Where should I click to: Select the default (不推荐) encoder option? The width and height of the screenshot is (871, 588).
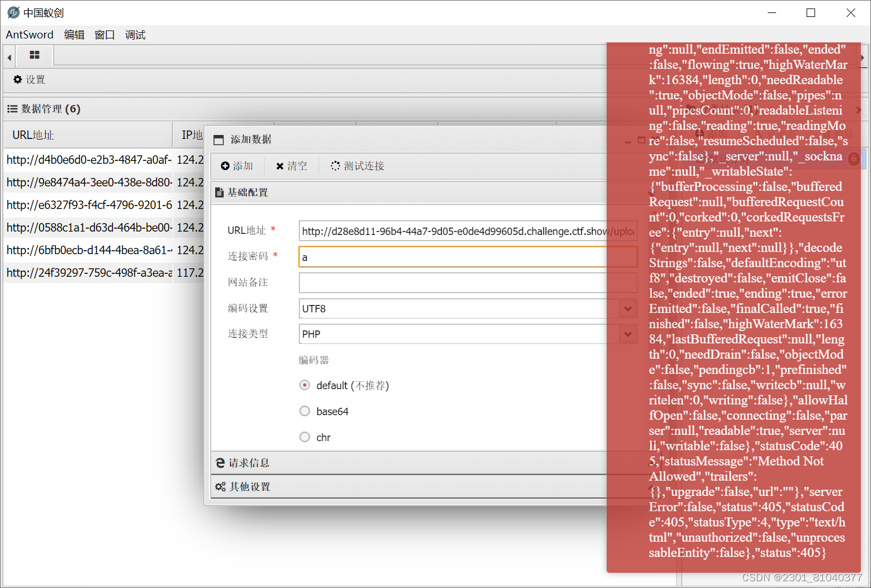click(x=304, y=385)
